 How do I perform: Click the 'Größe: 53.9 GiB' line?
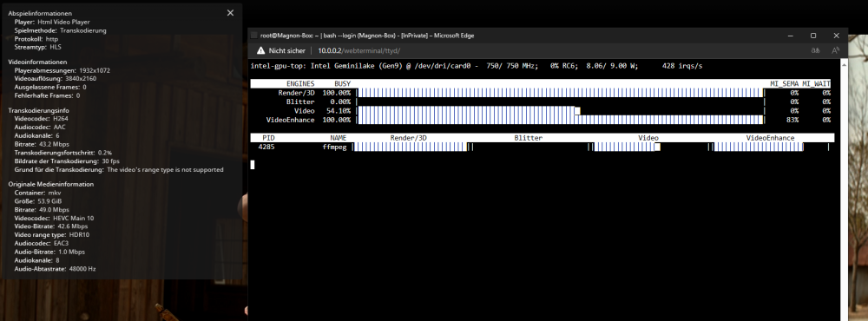pos(37,201)
